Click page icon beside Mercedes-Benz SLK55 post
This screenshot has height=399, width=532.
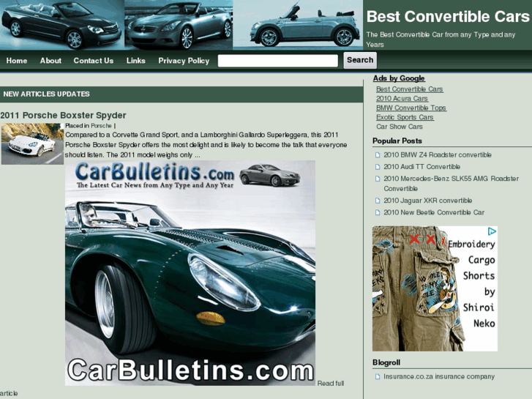[378, 179]
